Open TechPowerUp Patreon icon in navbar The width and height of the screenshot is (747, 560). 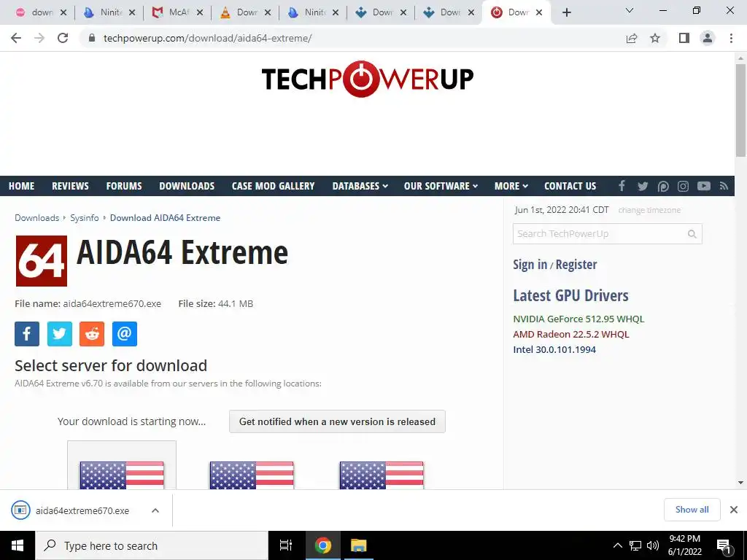coord(663,186)
